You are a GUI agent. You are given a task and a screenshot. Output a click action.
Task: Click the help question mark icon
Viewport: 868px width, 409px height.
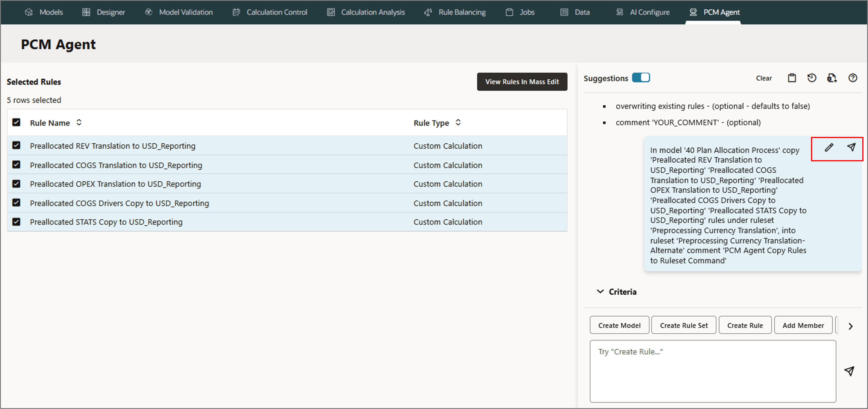[x=852, y=78]
